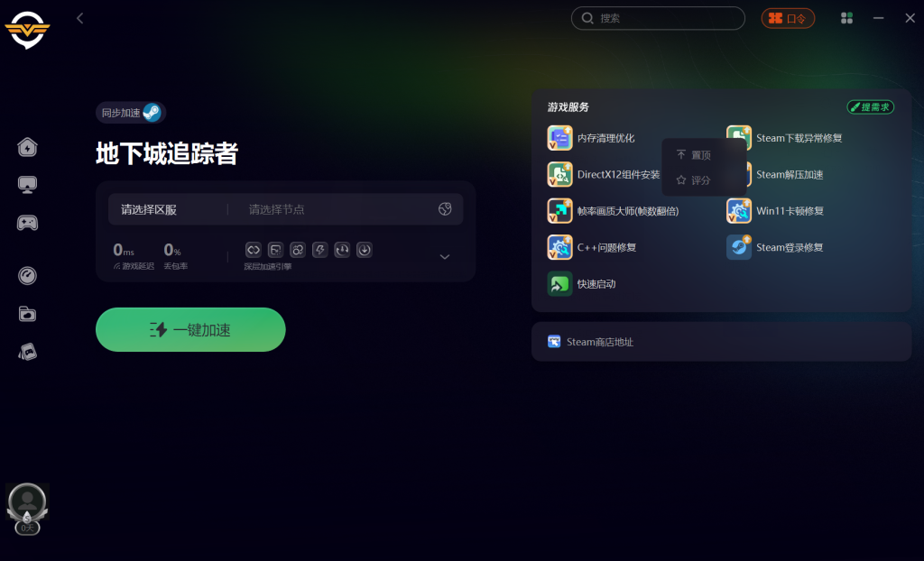
Task: Toggle the Steam 同步加速 sync option
Action: click(131, 113)
